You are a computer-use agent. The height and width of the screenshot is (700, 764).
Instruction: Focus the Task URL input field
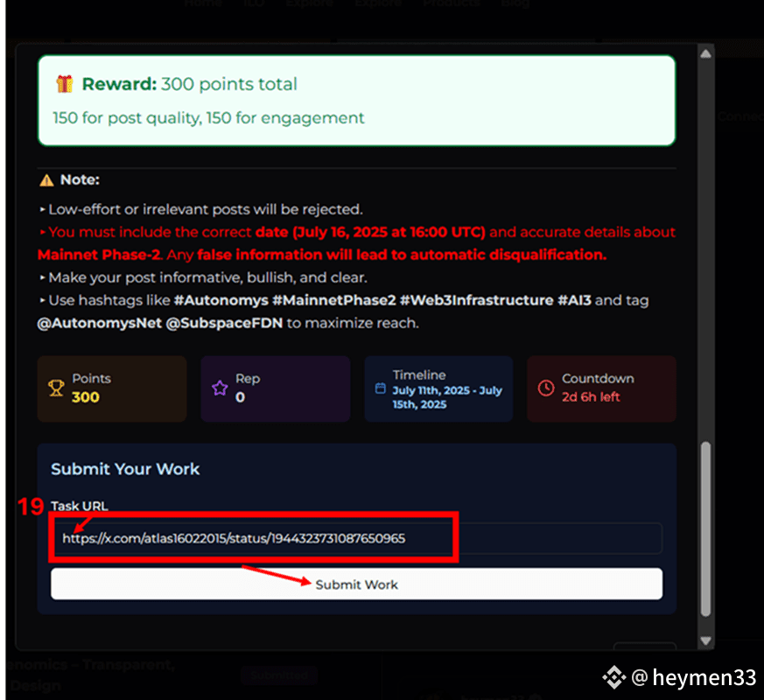click(356, 538)
